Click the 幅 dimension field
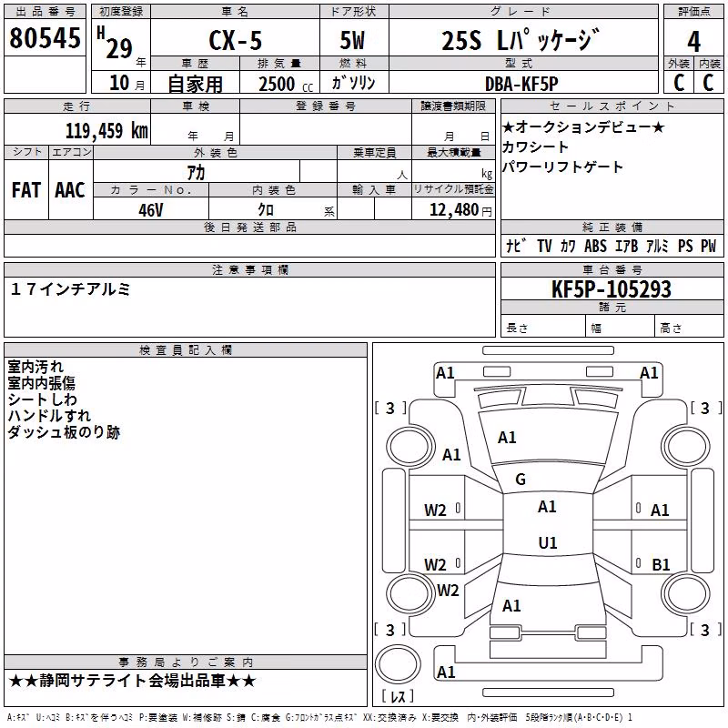This screenshot has height=728, width=728. pyautogui.click(x=620, y=328)
